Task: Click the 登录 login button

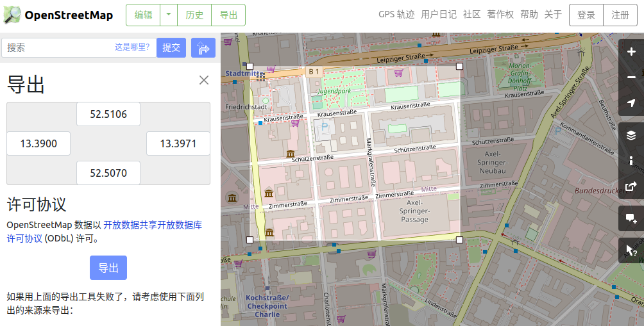Action: pyautogui.click(x=586, y=15)
